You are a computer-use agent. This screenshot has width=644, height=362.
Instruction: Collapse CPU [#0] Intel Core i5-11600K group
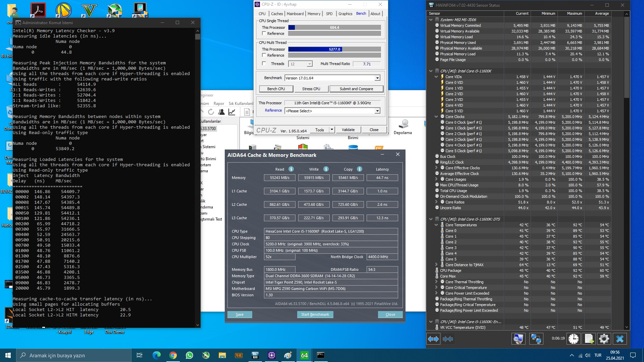(x=431, y=71)
